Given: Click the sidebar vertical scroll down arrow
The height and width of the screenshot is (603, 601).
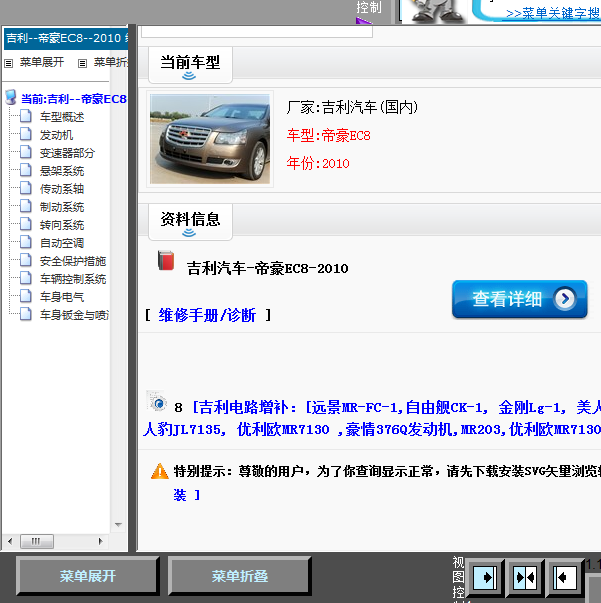Looking at the screenshot, I should 118,525.
